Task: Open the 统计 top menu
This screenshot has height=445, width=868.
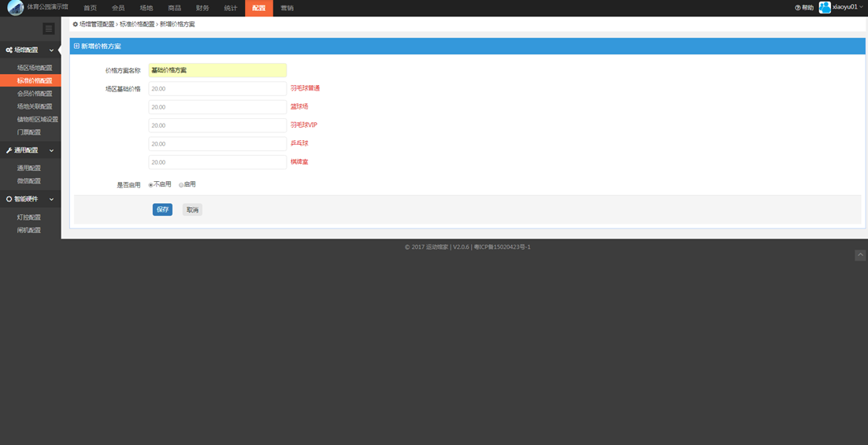Action: [231, 9]
